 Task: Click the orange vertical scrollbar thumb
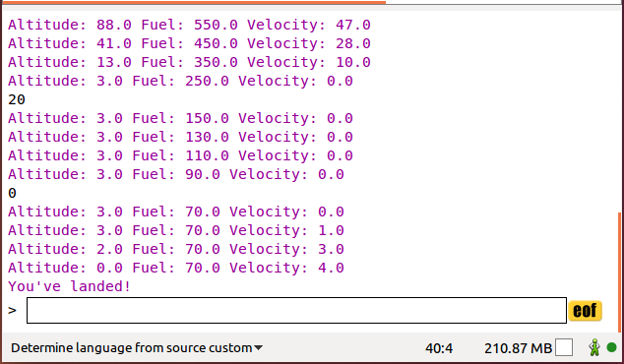[619, 273]
